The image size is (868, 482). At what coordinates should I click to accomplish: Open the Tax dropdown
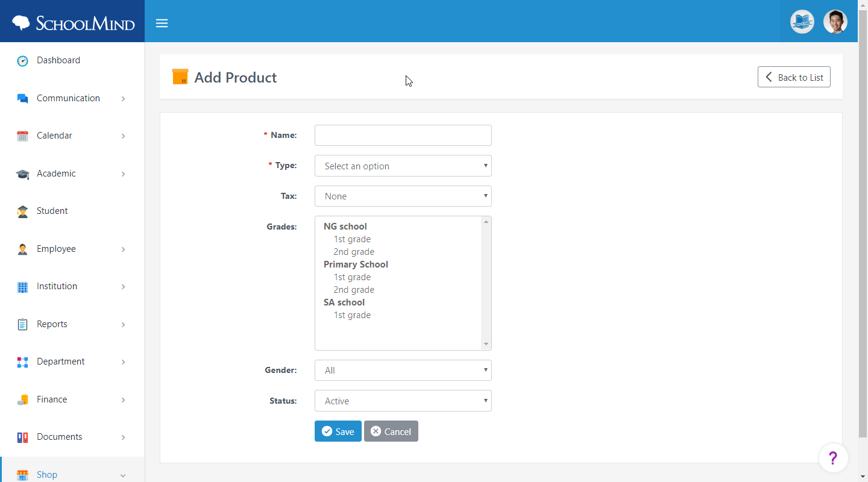pyautogui.click(x=403, y=196)
